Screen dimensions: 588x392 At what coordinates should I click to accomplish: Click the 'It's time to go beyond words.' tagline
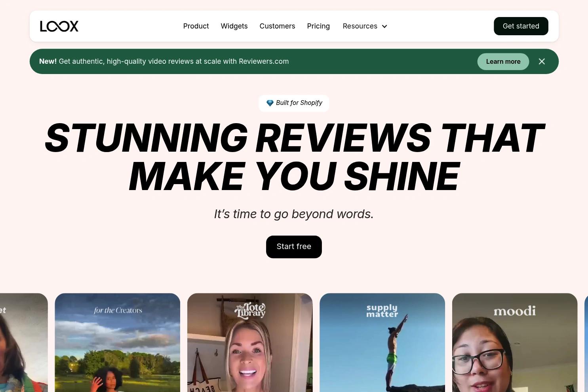point(294,214)
